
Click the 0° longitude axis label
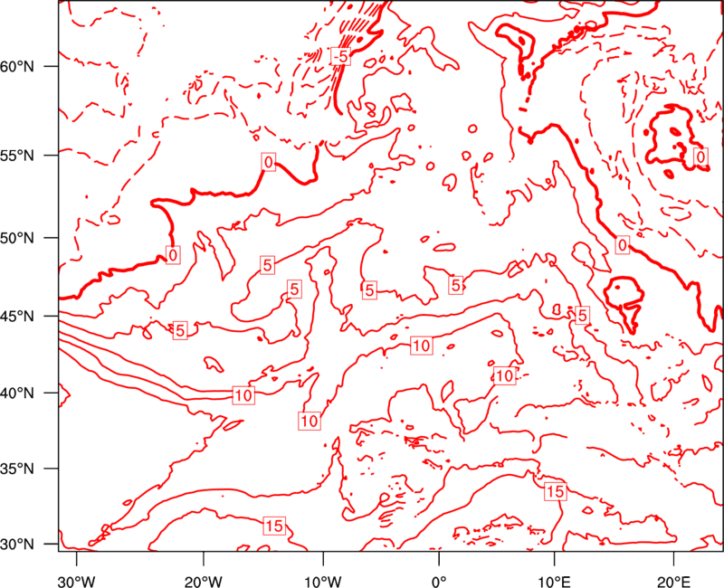(439, 581)
